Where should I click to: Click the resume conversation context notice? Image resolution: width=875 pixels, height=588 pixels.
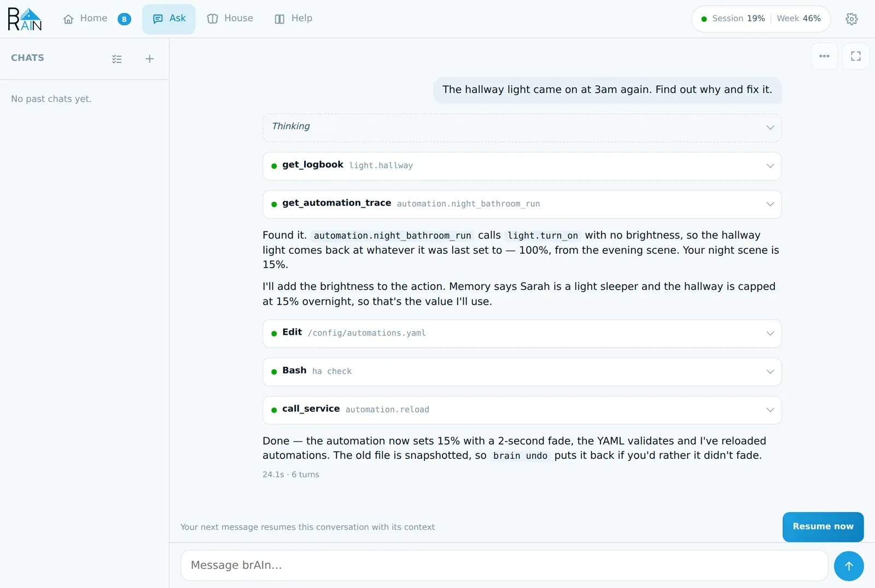[x=308, y=527]
